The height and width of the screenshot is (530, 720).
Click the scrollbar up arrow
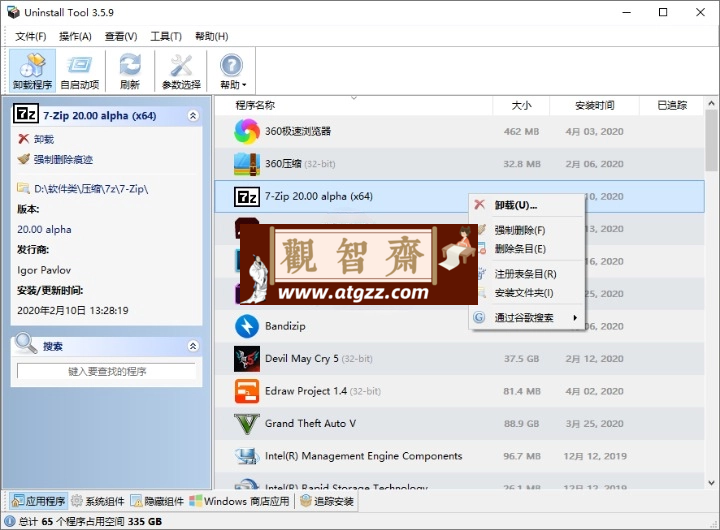pos(712,104)
